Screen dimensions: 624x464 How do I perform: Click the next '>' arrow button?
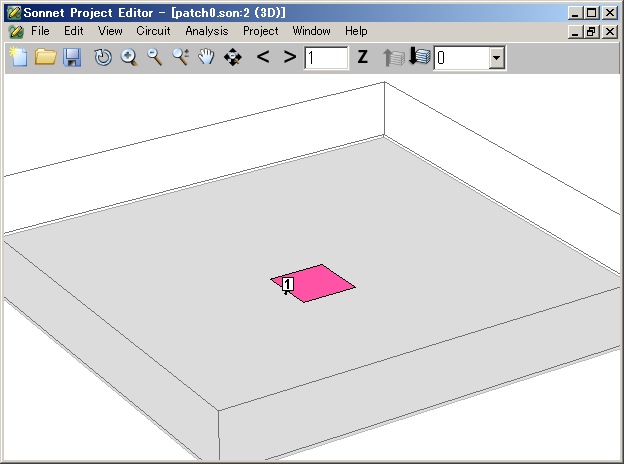290,57
